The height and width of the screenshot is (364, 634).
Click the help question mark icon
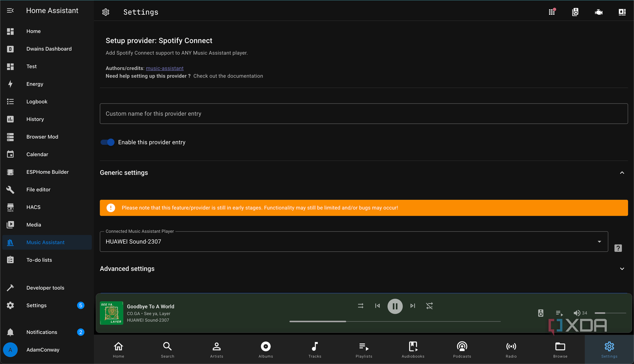point(618,248)
